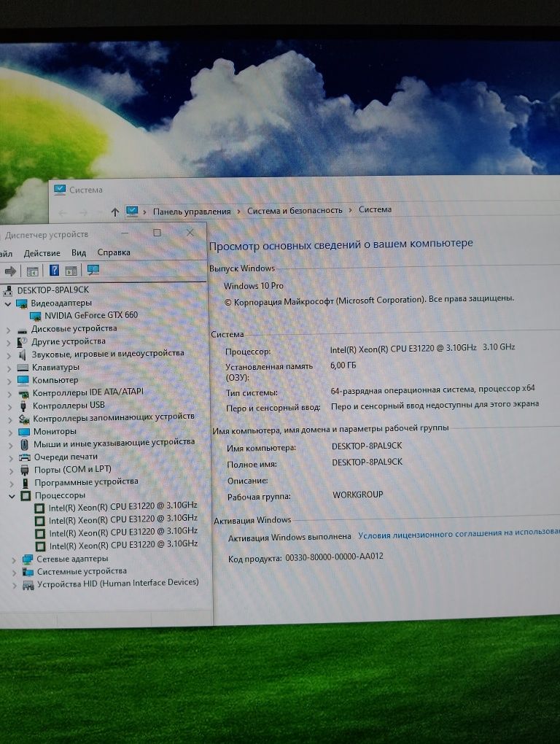Click the speaker icon for Звуковые, игровые и видеоустройства
560x744 pixels.
pos(23,354)
